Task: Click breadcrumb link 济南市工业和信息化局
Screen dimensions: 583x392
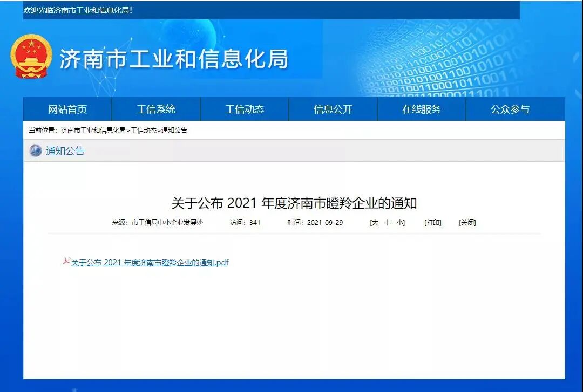Action: click(93, 130)
